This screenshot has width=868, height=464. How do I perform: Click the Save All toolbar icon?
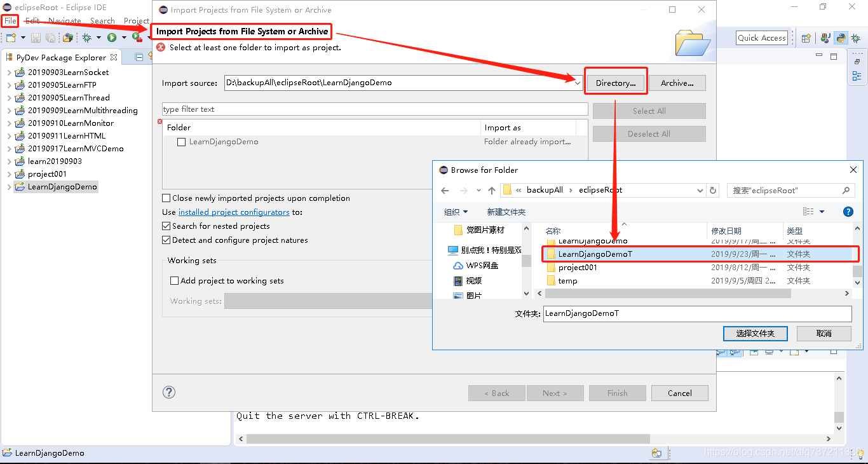pyautogui.click(x=50, y=38)
